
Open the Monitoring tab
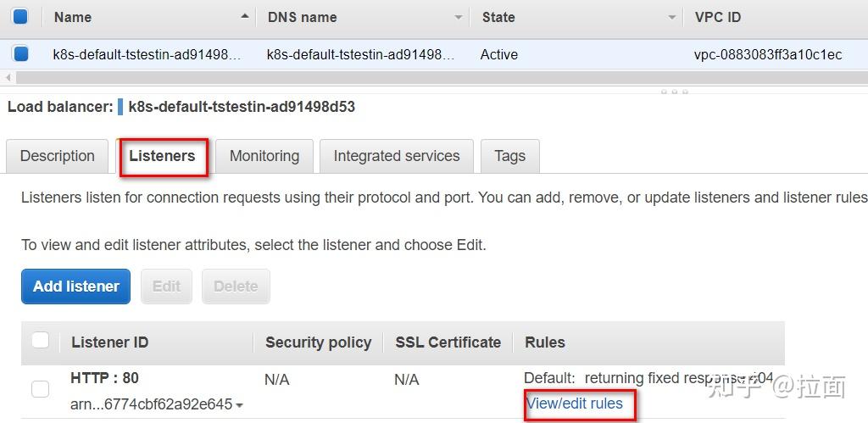pos(264,156)
